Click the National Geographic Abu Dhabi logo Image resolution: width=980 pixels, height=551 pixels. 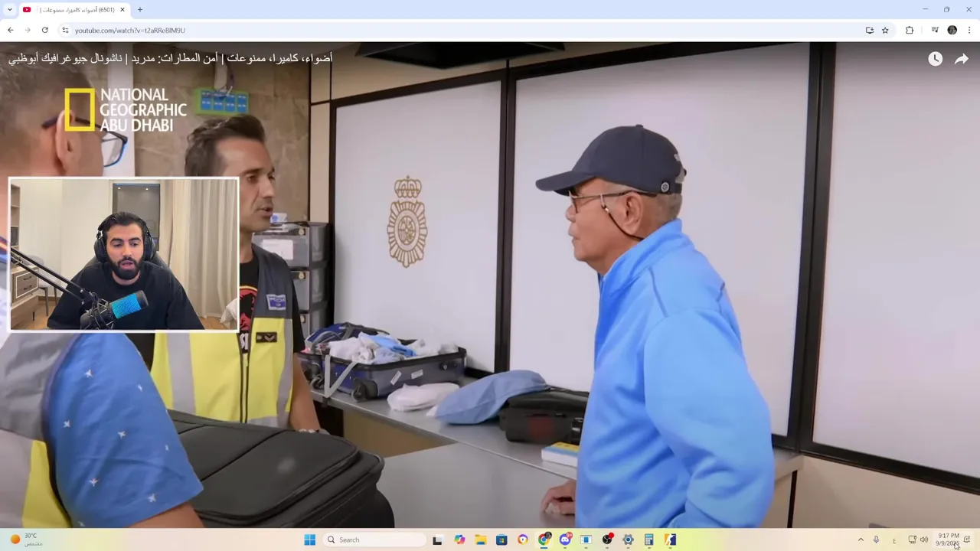point(126,109)
